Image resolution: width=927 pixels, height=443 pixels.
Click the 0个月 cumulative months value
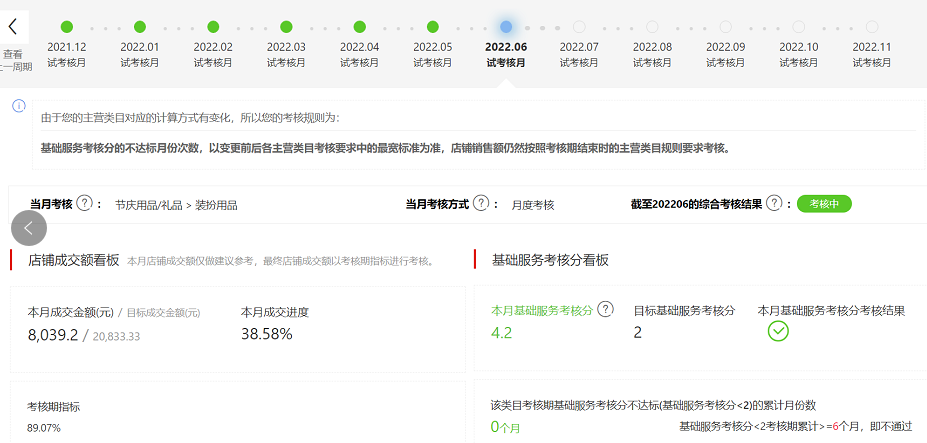click(505, 426)
